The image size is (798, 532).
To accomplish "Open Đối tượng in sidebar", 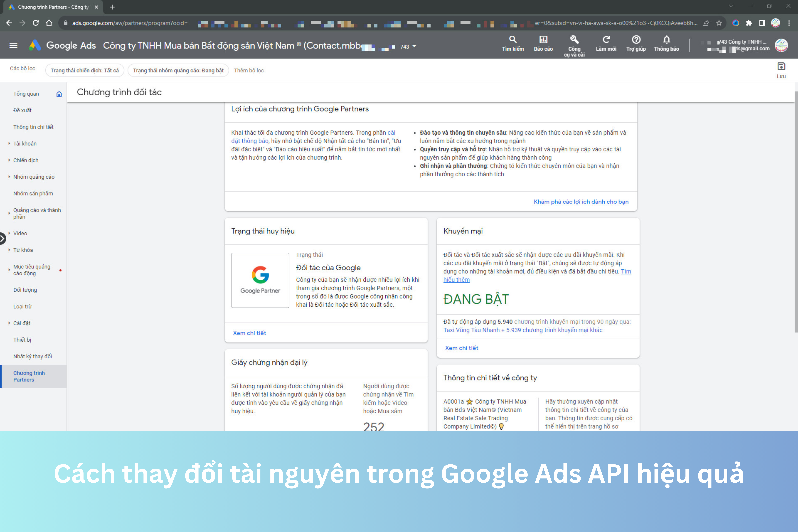I will click(25, 290).
